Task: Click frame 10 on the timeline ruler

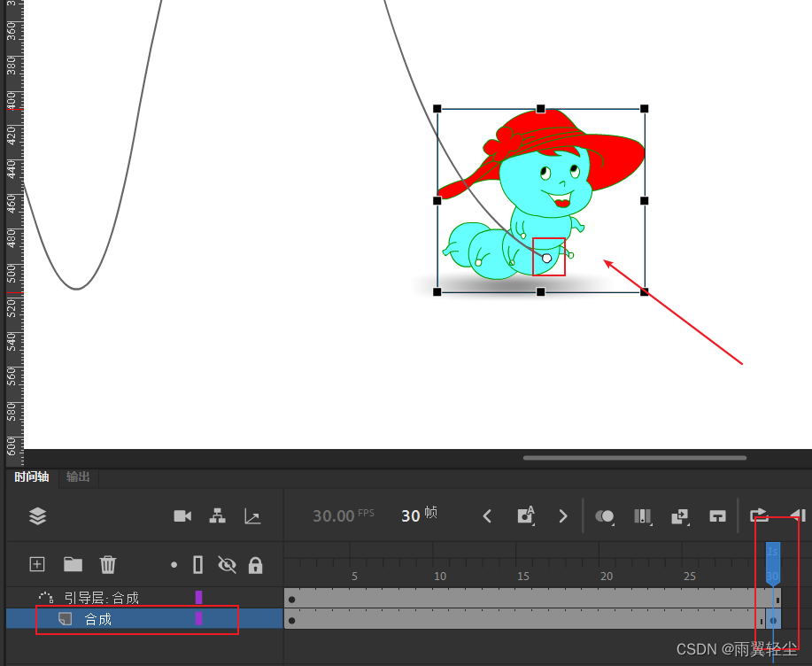Action: pos(440,576)
